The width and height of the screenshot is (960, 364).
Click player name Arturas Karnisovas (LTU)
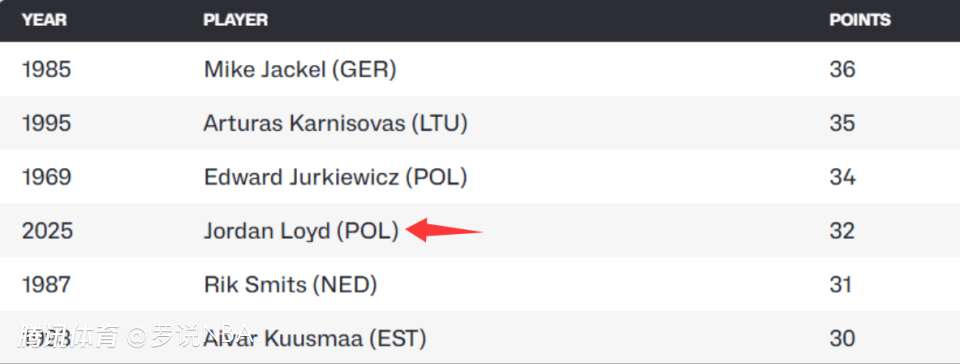[x=336, y=124]
